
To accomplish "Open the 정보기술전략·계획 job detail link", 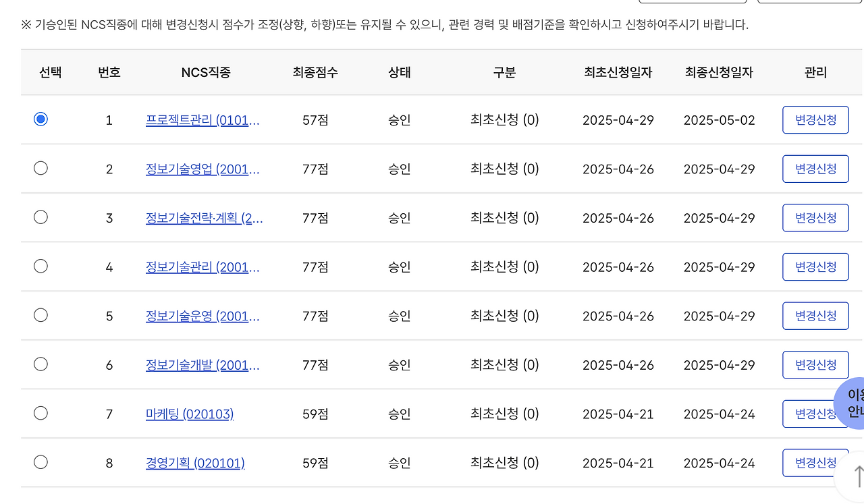I will [x=204, y=217].
